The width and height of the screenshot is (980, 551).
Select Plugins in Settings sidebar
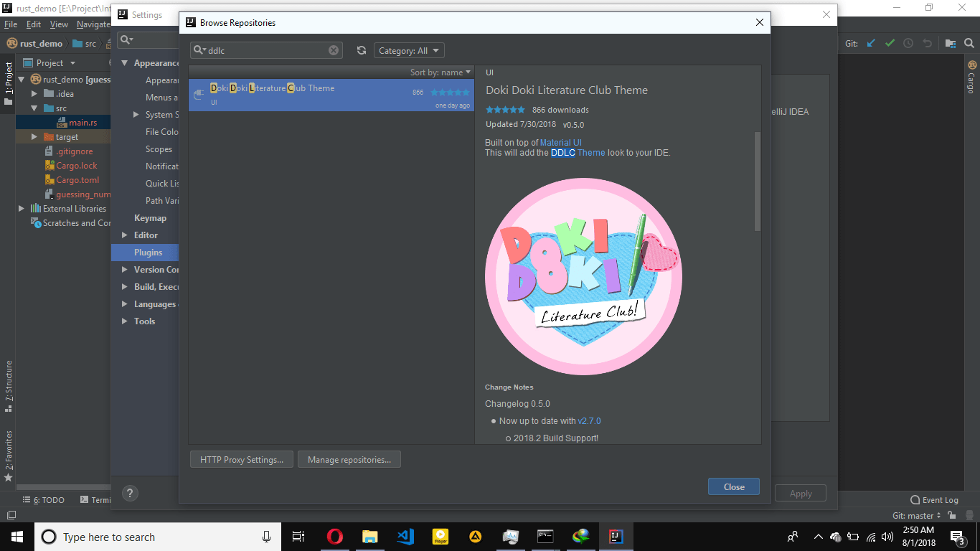(148, 253)
